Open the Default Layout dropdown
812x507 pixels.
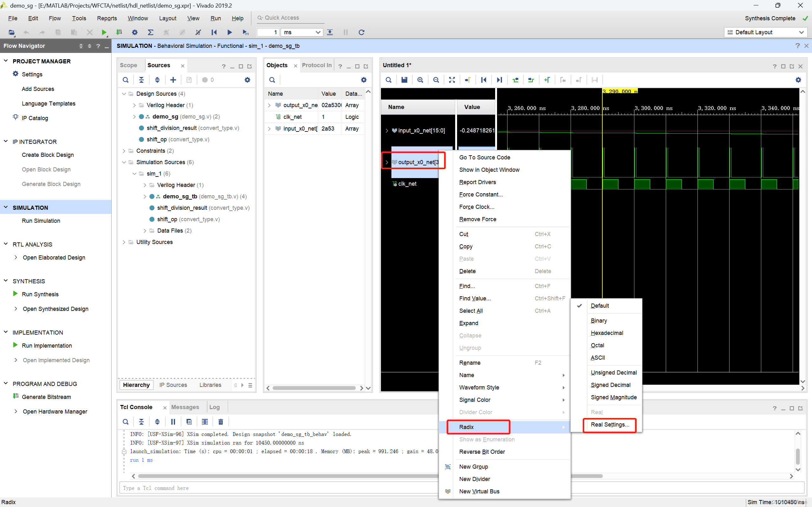tap(765, 32)
